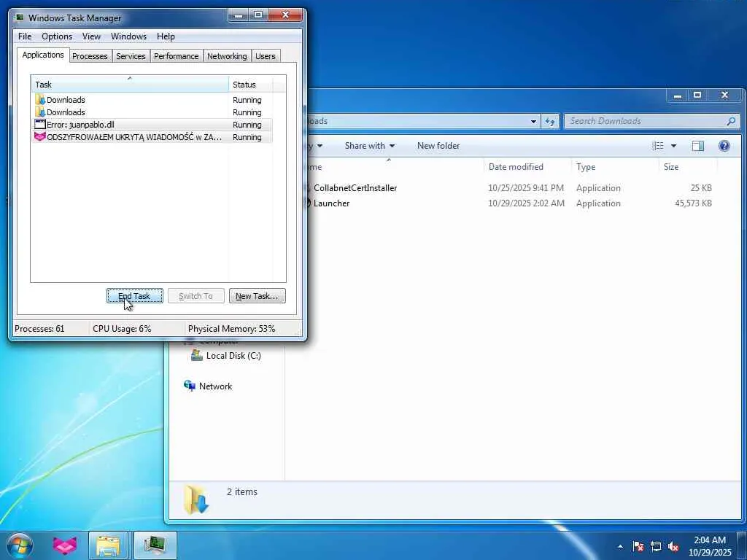Switch to the Performance tab
The image size is (747, 560).
coord(177,56)
